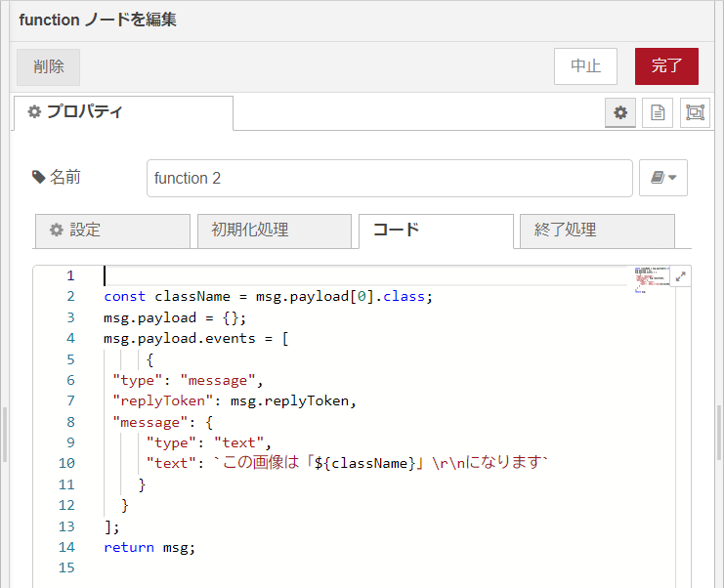The image size is (724, 588).
Task: Select the プロパティ tab
Action: click(123, 112)
